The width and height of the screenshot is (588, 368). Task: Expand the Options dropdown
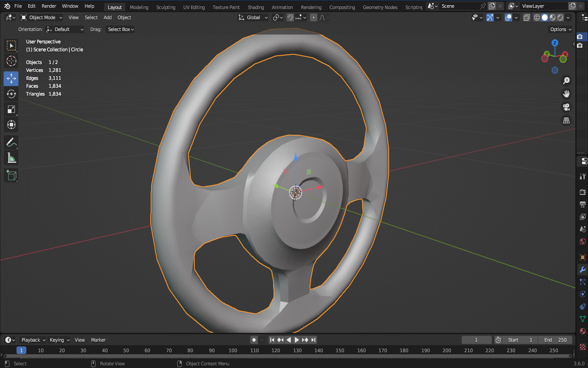[x=561, y=29]
